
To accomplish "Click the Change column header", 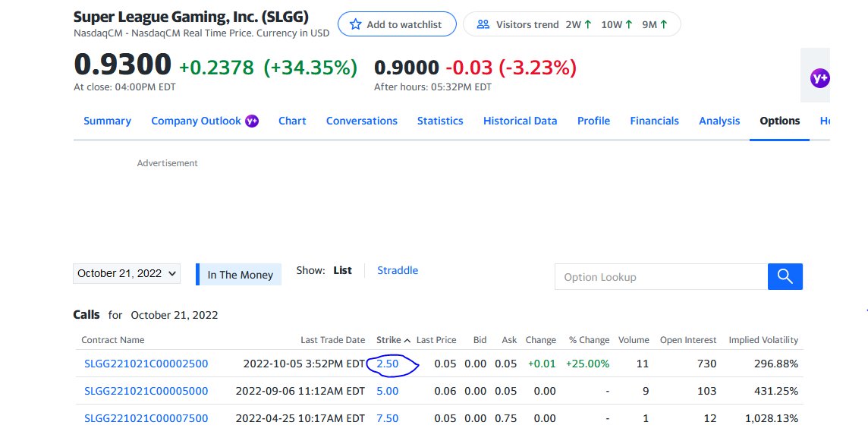I will tap(541, 340).
